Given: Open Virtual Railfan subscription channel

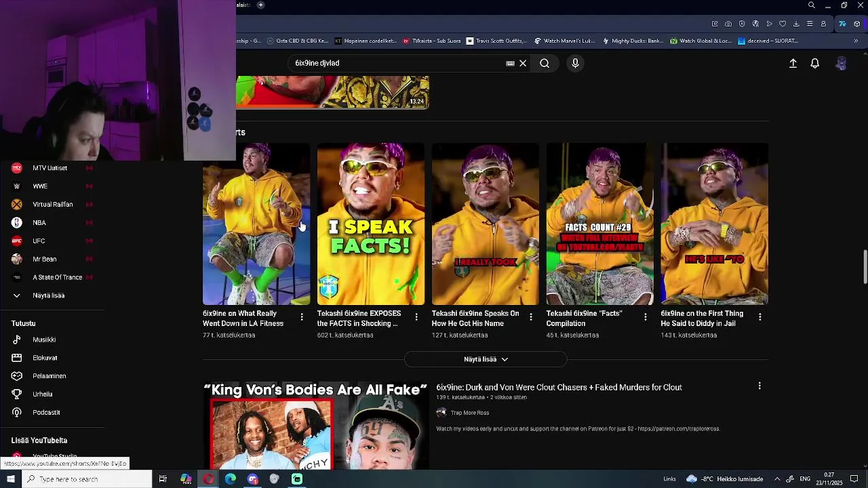Looking at the screenshot, I should coord(52,205).
